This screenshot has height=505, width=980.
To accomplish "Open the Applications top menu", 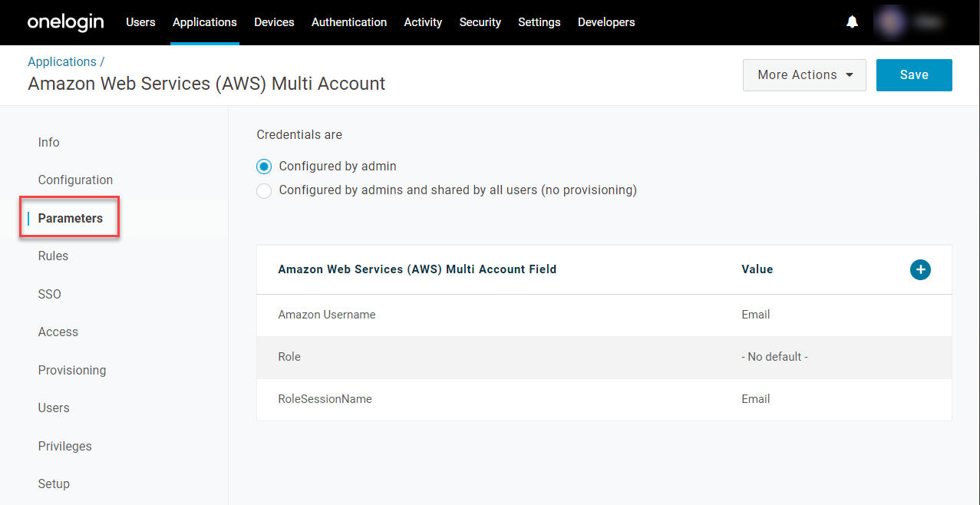I will pyautogui.click(x=205, y=22).
